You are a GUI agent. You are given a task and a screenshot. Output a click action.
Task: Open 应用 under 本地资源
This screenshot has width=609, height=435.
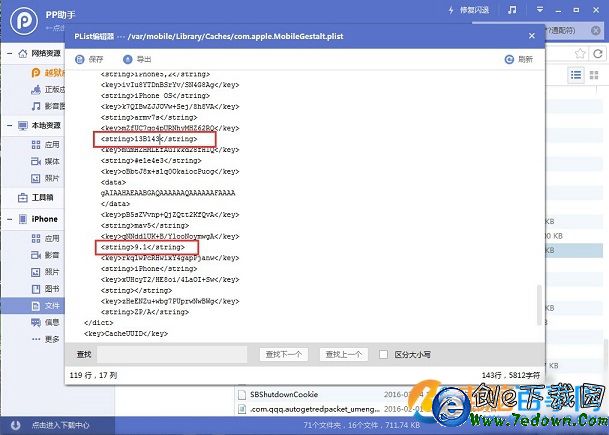[x=45, y=145]
